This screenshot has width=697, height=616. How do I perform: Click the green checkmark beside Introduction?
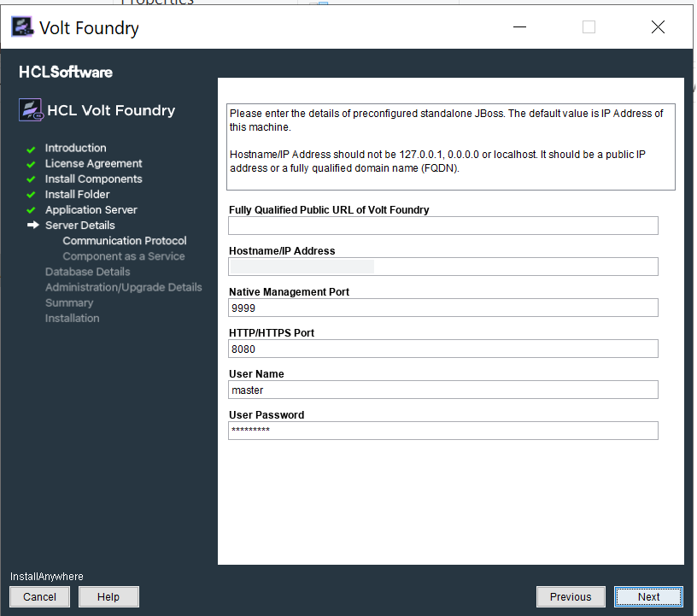32,149
